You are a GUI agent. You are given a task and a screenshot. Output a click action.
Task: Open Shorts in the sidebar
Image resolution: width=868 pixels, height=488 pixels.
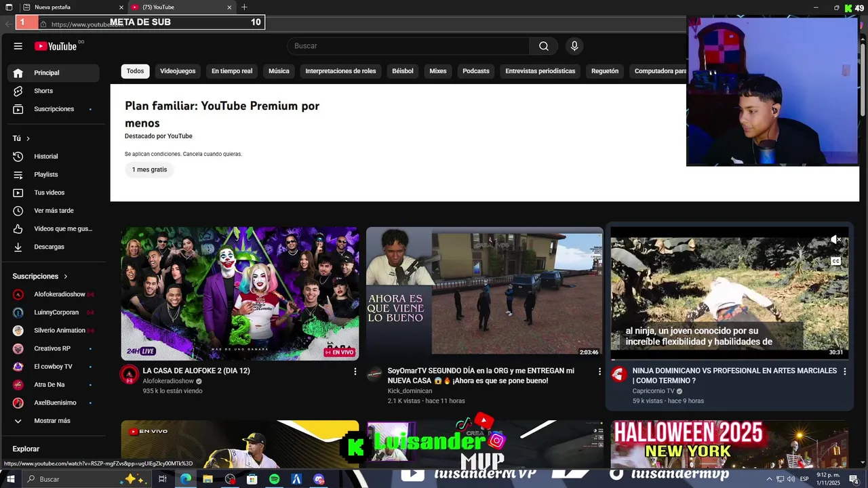click(x=54, y=91)
